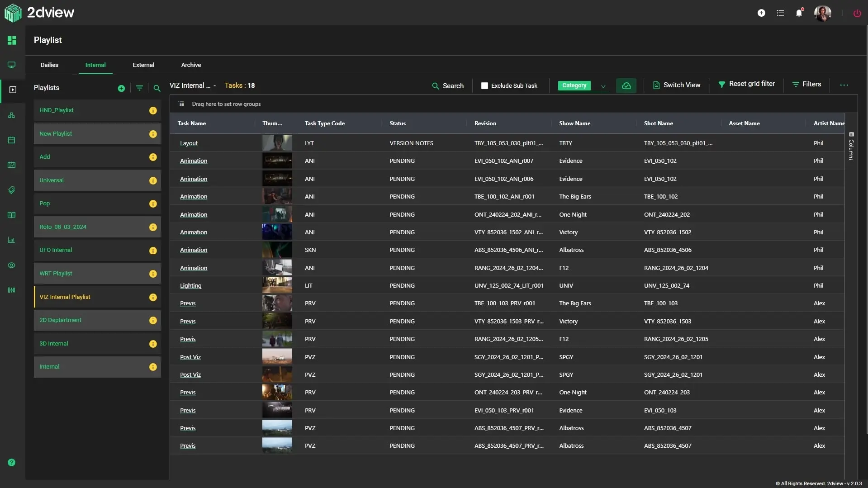Show info for VIZ Internal Playlist
868x488 pixels.
click(x=153, y=297)
